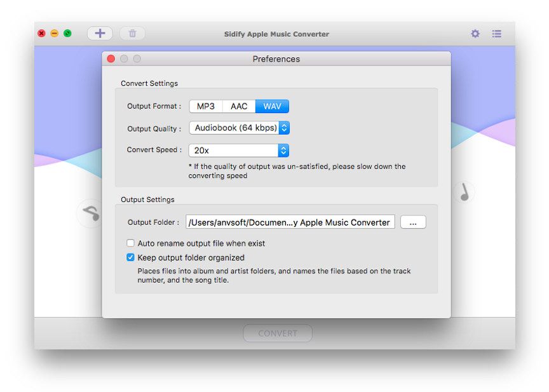Viewport: 549px width, 392px height.
Task: Click the plus add music icon
Action: coord(100,34)
